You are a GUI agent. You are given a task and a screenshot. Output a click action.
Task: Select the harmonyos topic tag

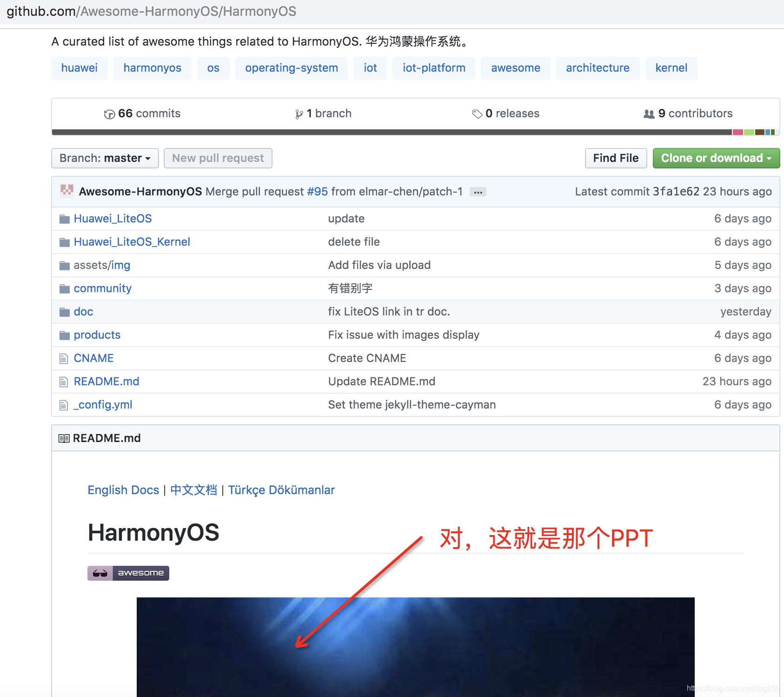tap(153, 68)
